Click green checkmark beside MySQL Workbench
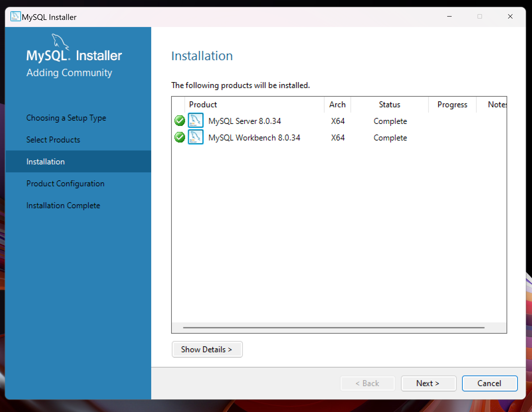Screen dimensions: 532x412 (x=180, y=137)
